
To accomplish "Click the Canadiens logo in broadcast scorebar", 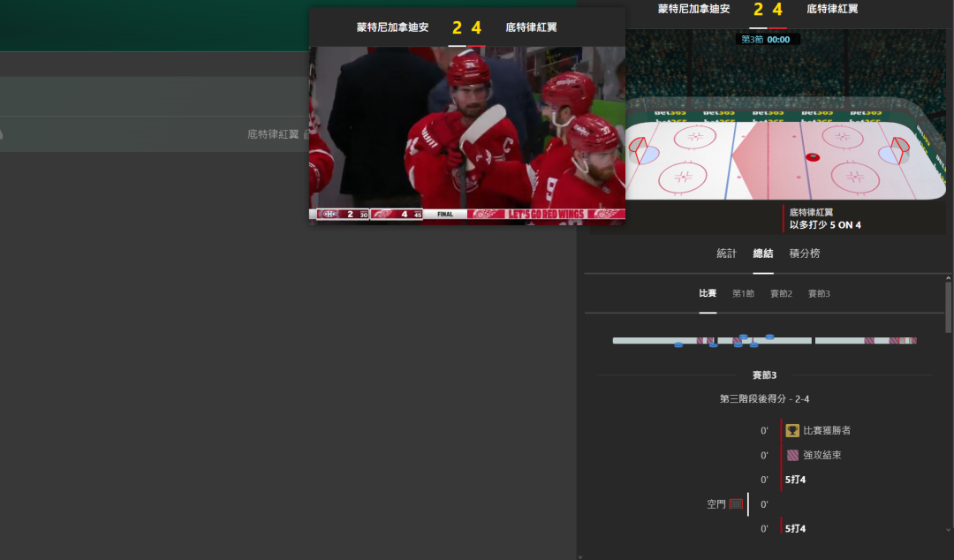I will [328, 214].
